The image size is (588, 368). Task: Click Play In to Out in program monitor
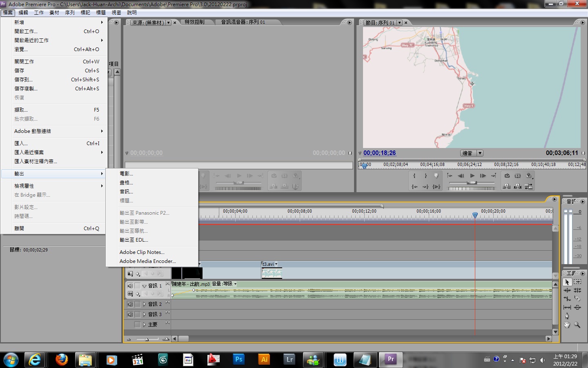coord(437,186)
